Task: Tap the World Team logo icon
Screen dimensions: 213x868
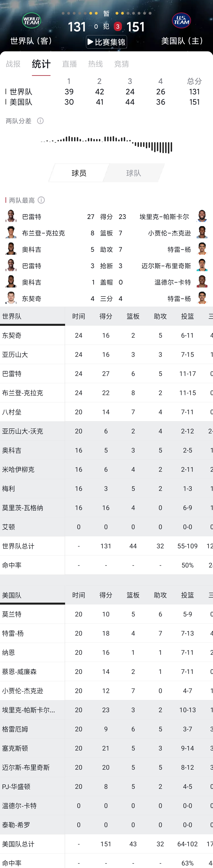Action: tap(31, 21)
